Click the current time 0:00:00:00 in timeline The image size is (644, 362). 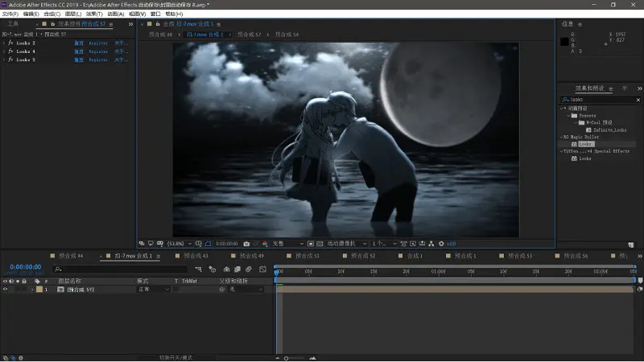(x=26, y=267)
